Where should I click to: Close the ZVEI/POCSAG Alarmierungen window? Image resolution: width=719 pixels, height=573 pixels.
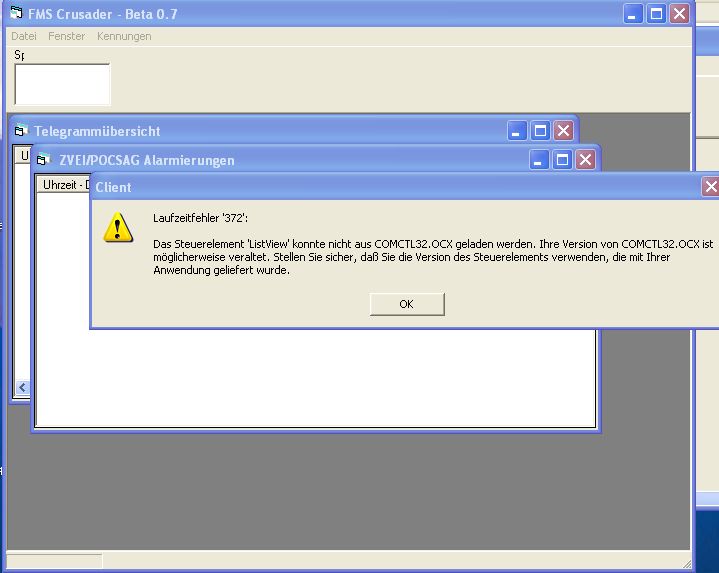click(x=586, y=160)
